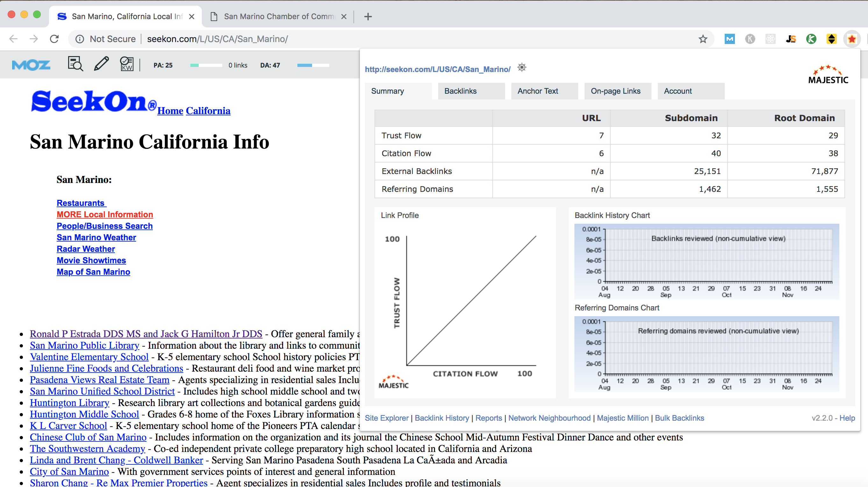868x487 pixels.
Task: Open the Restaurants link
Action: (x=82, y=203)
